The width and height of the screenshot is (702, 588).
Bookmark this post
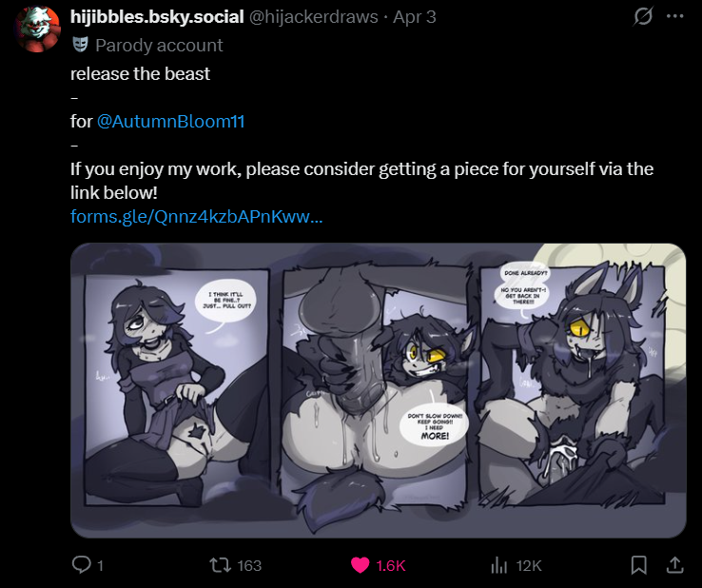click(x=639, y=565)
